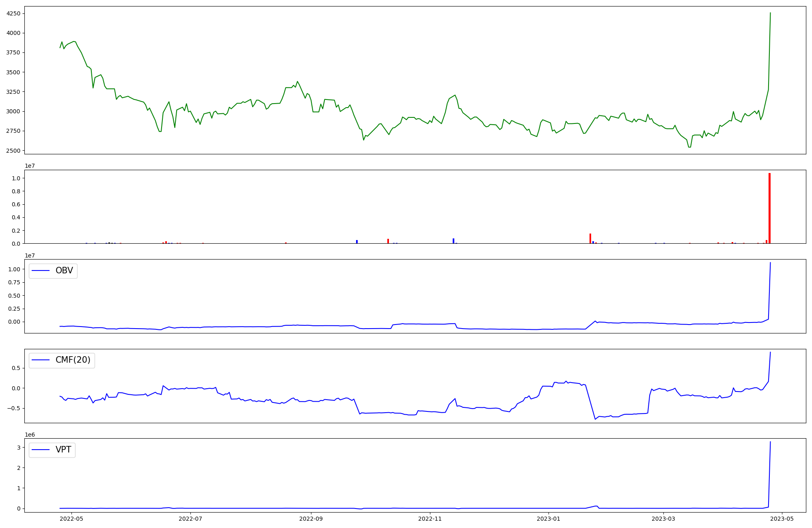Click the 2023-05 date tick label
The width and height of the screenshot is (812, 528).
coord(782,518)
